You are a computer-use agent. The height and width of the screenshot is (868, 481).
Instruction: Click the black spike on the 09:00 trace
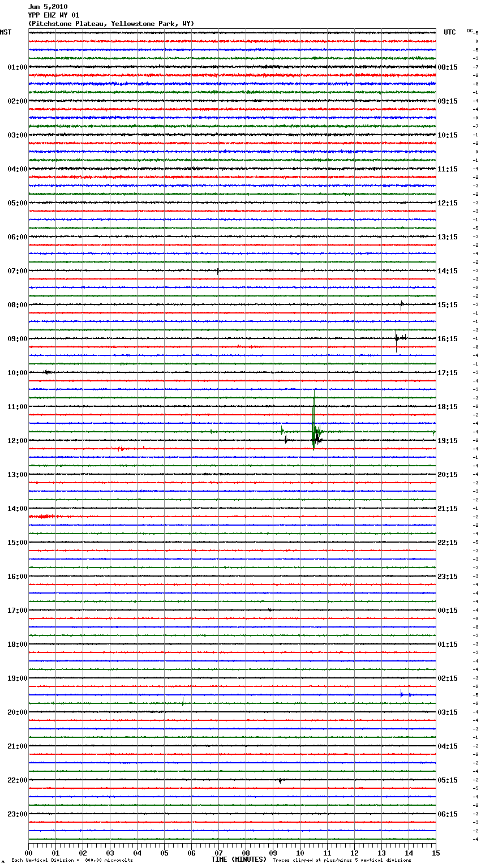pyautogui.click(x=397, y=338)
